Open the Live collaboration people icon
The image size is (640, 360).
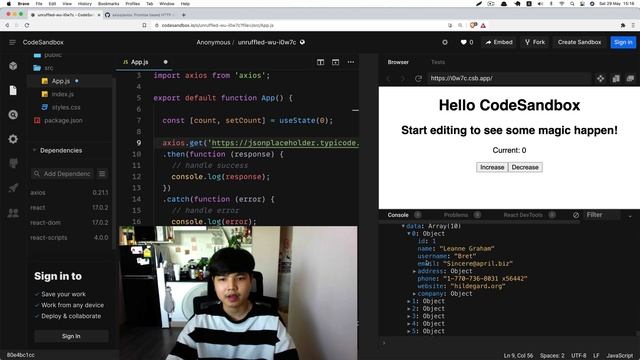(x=13, y=213)
